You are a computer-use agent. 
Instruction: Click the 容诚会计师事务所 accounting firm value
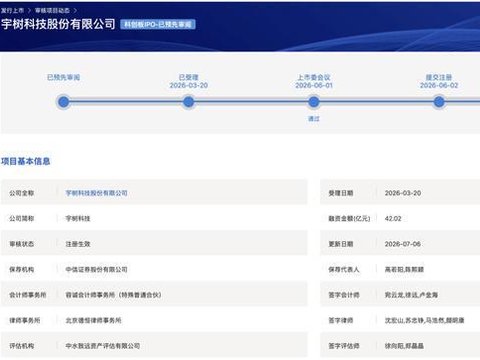pyautogui.click(x=113, y=295)
